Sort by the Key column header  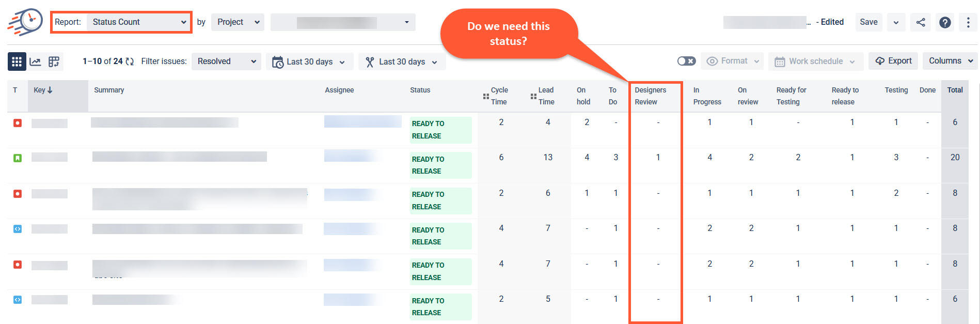point(43,90)
